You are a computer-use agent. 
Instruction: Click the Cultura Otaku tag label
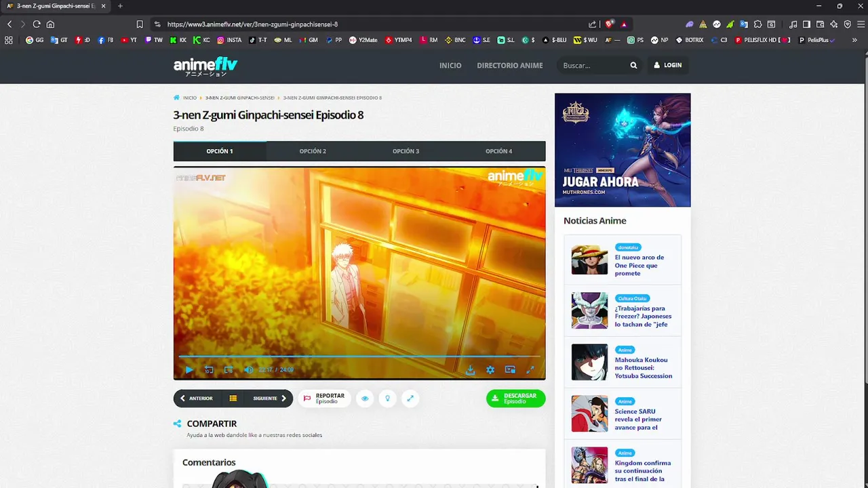pyautogui.click(x=632, y=298)
